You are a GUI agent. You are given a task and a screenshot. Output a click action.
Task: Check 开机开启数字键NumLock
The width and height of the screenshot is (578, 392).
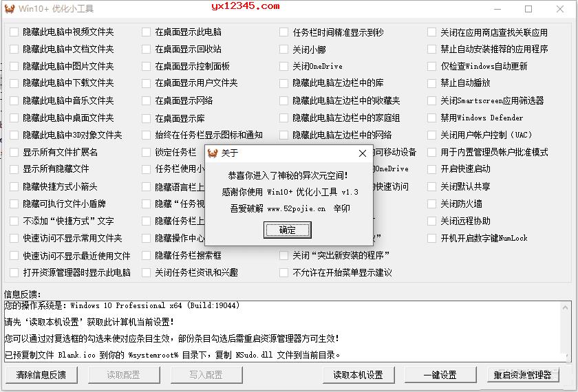click(431, 239)
